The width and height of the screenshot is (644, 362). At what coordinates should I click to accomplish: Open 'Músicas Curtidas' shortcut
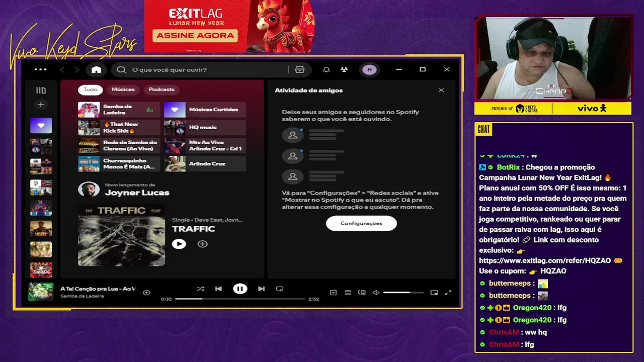click(205, 110)
